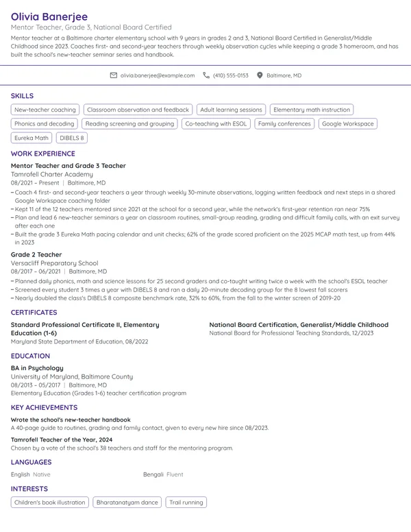Click the Classroom observation and feedback tag
Screen dimensions: 411x532
tap(138, 110)
